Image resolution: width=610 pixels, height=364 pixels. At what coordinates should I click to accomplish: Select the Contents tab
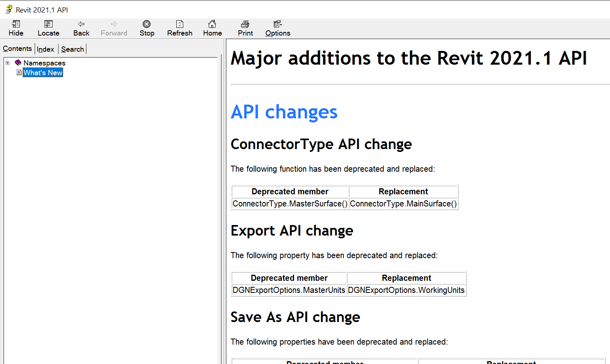[17, 48]
